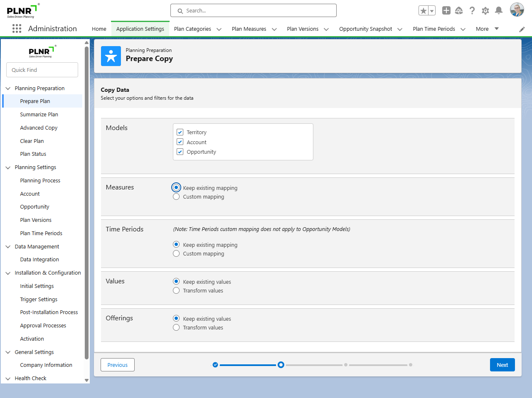Select Keep existing values under Values
This screenshot has width=532, height=398.
point(176,281)
